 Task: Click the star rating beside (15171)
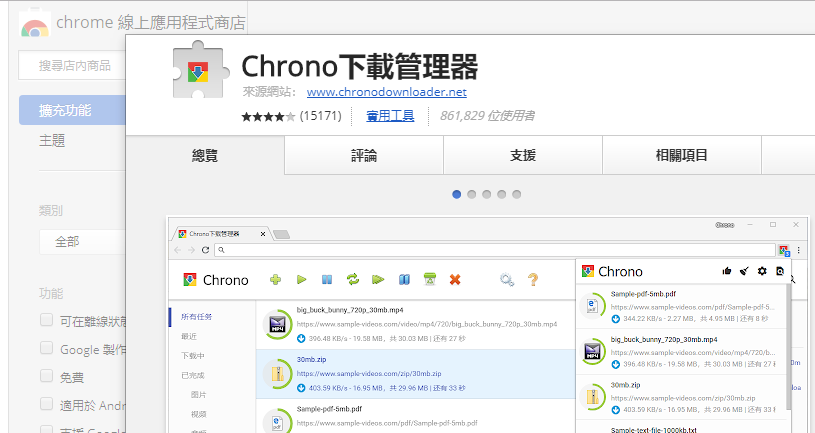point(268,116)
